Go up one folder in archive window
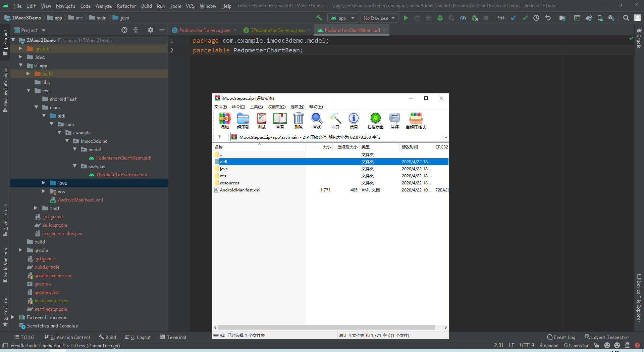This screenshot has width=644, height=352. (x=219, y=137)
